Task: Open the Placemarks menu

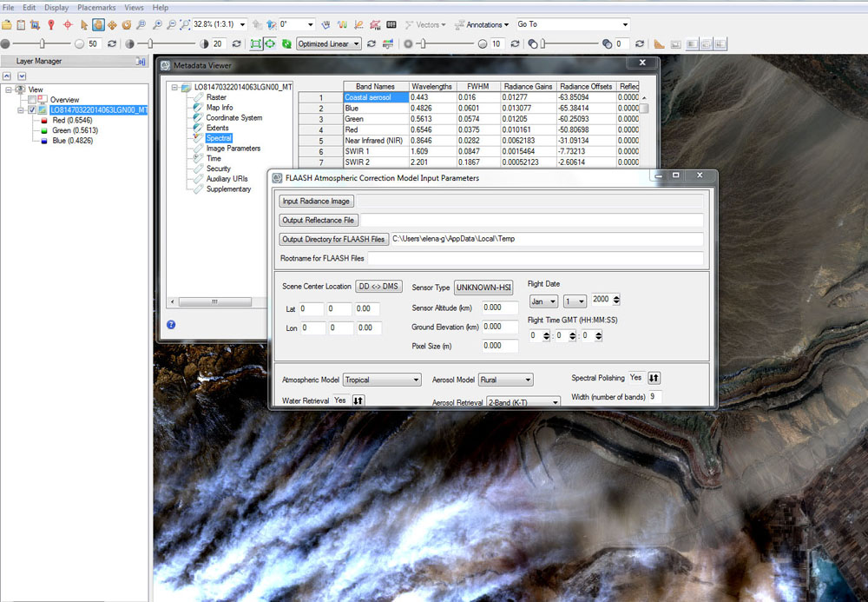Action: (95, 7)
